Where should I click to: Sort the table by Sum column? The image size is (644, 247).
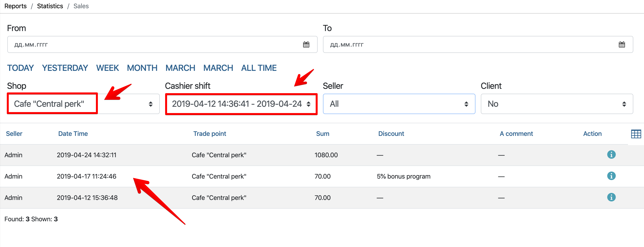(322, 134)
